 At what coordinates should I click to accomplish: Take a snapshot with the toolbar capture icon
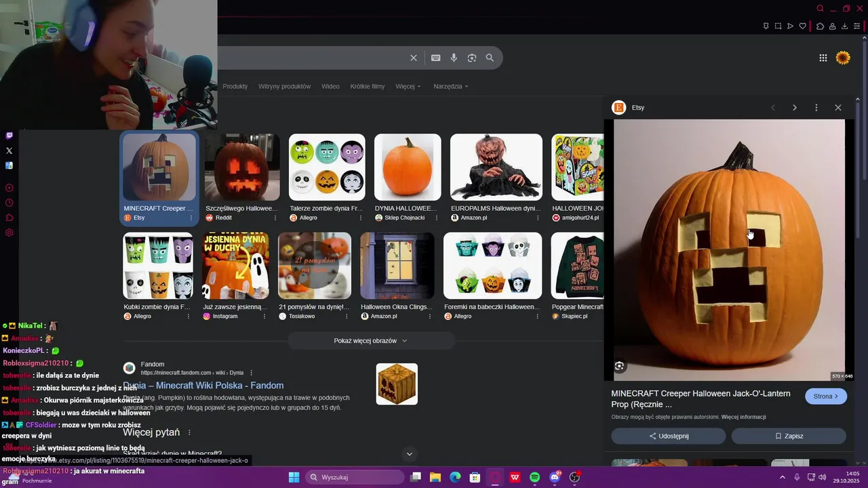(778, 26)
